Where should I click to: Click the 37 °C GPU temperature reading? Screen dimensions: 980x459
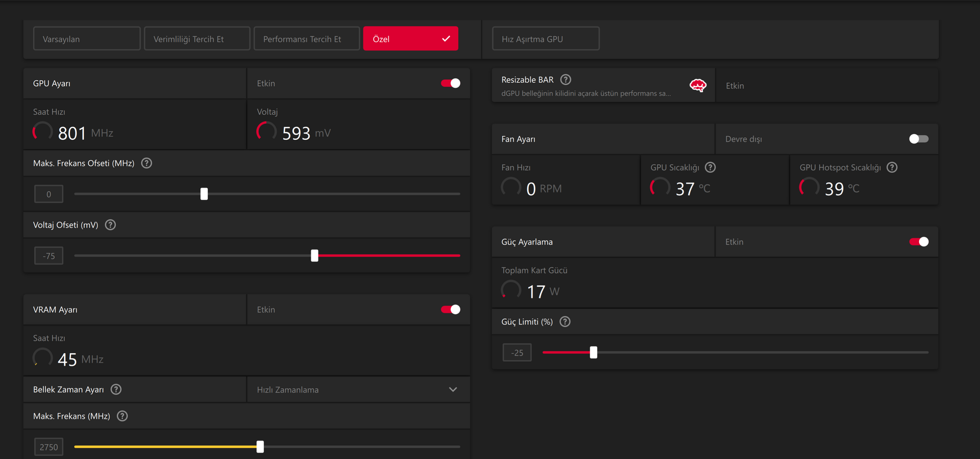(693, 189)
